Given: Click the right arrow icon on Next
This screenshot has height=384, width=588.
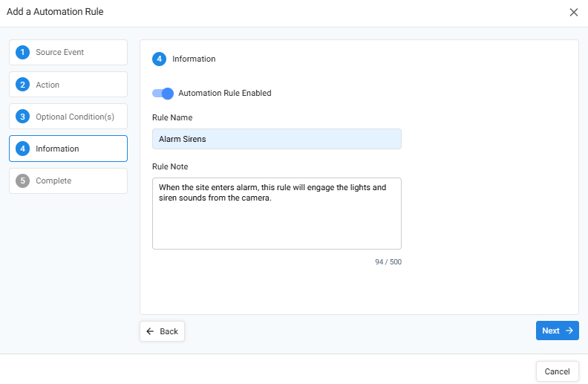Looking at the screenshot, I should click(x=569, y=331).
